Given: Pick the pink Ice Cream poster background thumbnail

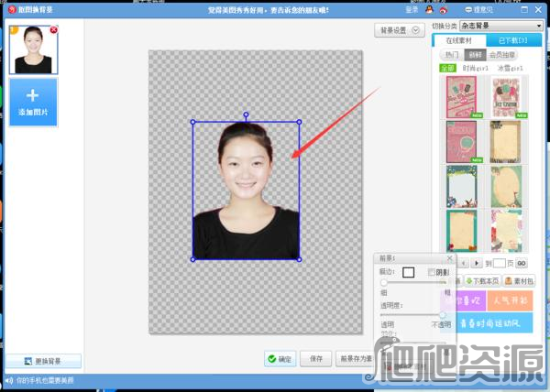Looking at the screenshot, I should pos(462,97).
